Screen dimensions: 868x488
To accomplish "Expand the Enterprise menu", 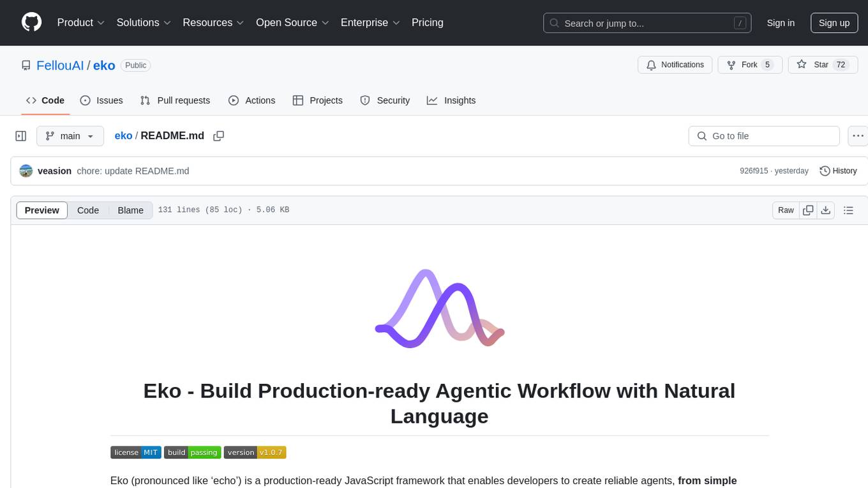I will (370, 22).
